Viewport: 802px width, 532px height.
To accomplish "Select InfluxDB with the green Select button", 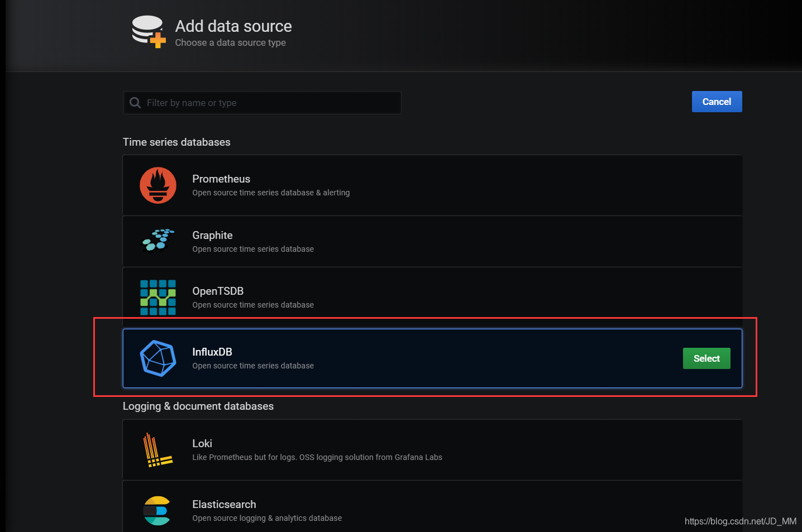I will click(706, 358).
